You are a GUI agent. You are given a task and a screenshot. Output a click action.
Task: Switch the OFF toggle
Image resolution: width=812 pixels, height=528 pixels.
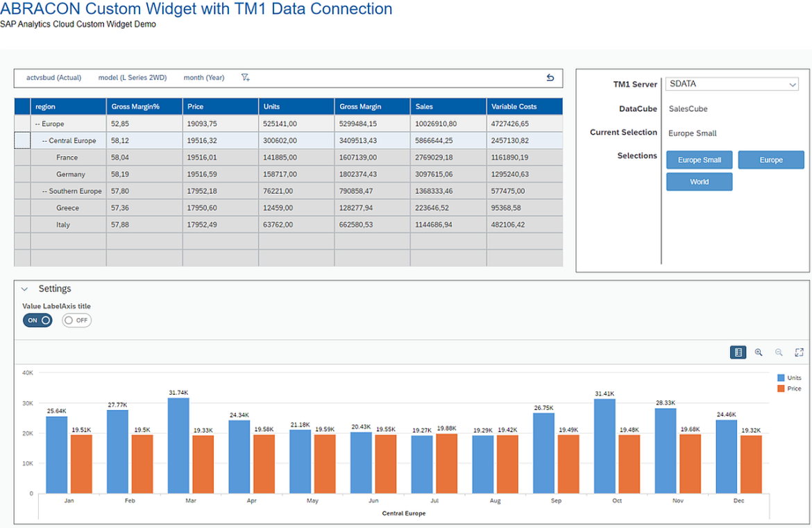pyautogui.click(x=76, y=321)
